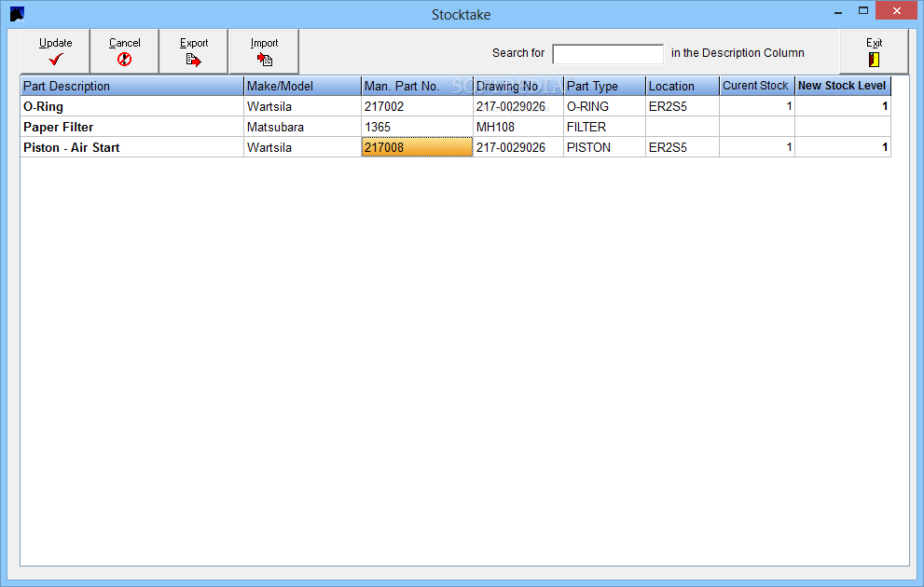
Task: Click ER2S5 location in O-Ring row
Action: click(683, 106)
